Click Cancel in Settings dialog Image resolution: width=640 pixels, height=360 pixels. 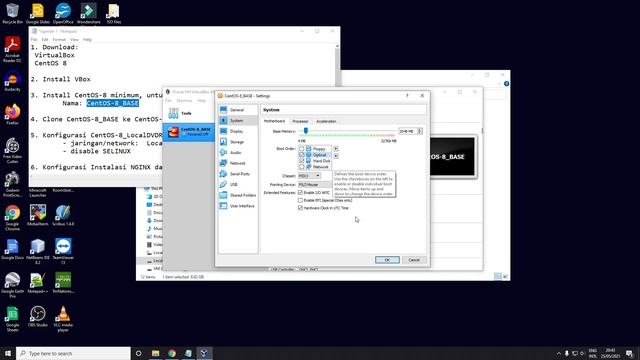(x=414, y=260)
